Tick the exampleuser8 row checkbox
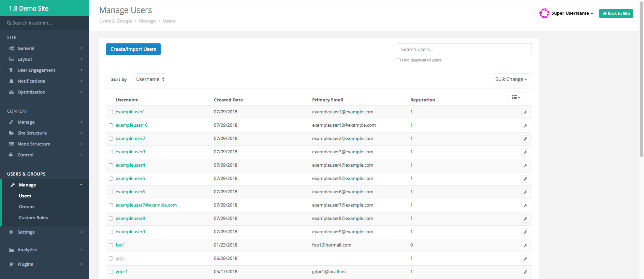Viewport: 644px width, 279px height. pos(111,219)
